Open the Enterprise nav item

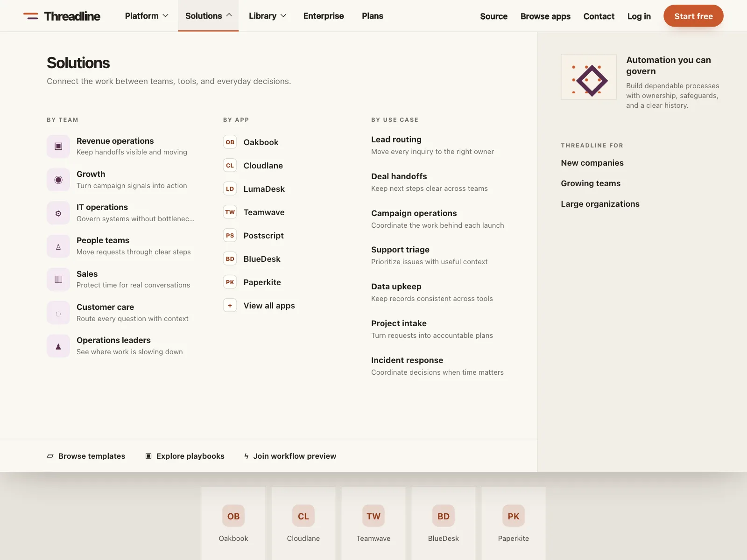coord(324,16)
